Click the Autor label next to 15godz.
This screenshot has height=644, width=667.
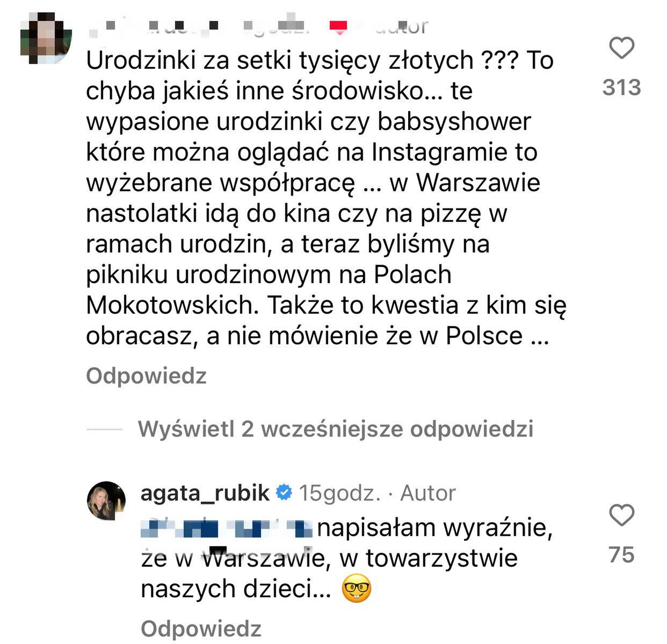click(428, 493)
